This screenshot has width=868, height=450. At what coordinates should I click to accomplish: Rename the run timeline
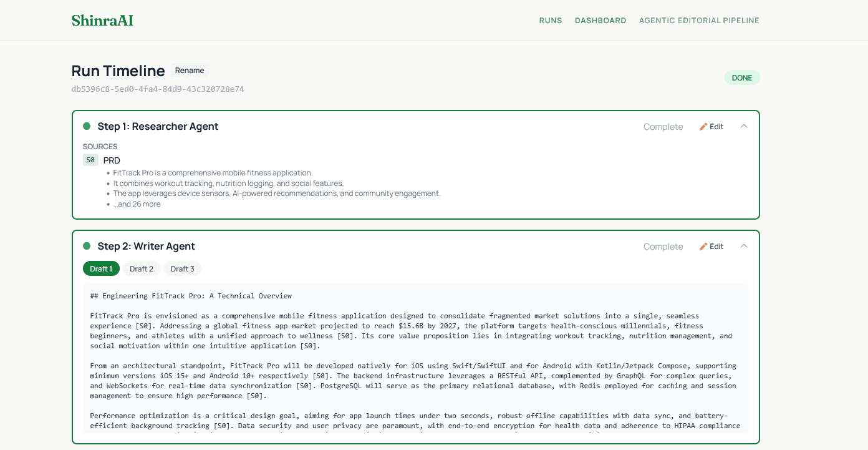pyautogui.click(x=189, y=71)
